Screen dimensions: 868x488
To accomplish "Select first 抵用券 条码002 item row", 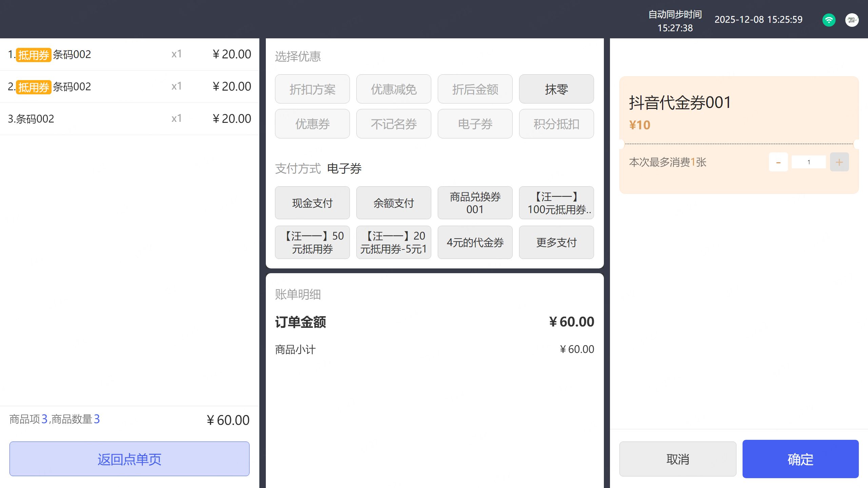I will [x=129, y=54].
